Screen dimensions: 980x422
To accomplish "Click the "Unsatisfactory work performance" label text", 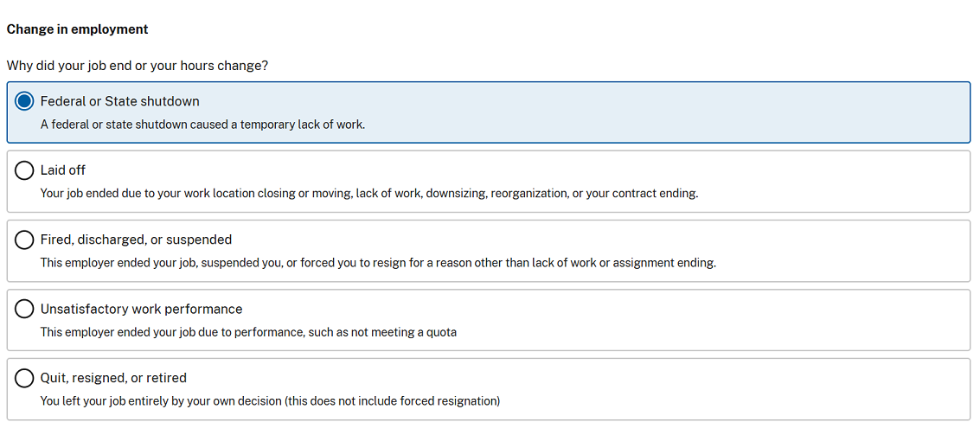I will coord(141,309).
